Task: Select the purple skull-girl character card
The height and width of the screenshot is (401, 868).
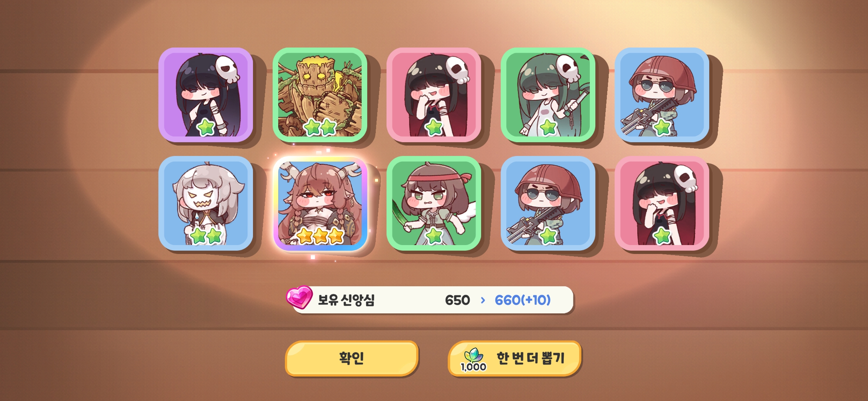Action: [x=206, y=95]
